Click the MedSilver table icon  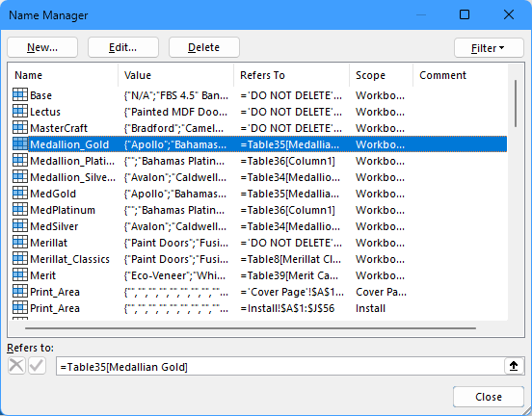(20, 225)
